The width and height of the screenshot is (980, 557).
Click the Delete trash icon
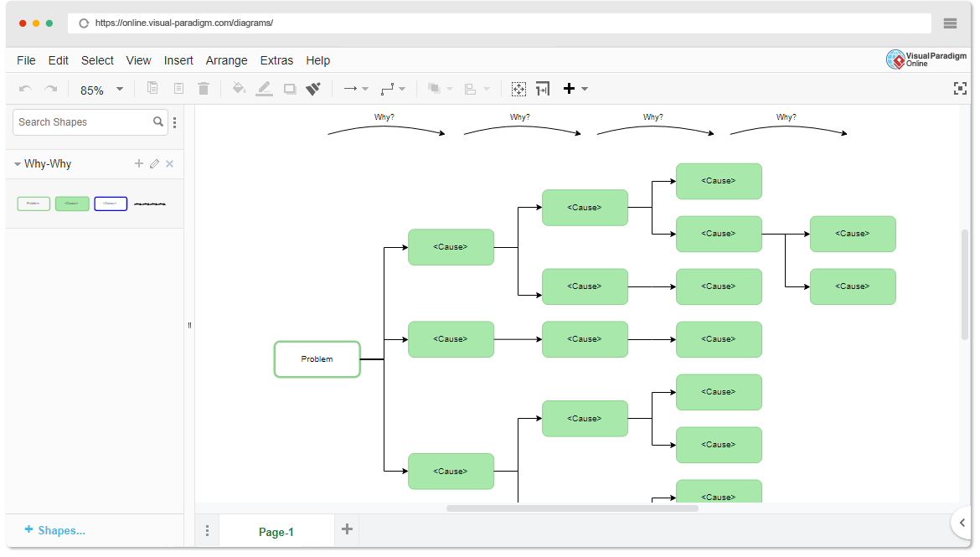click(x=204, y=88)
